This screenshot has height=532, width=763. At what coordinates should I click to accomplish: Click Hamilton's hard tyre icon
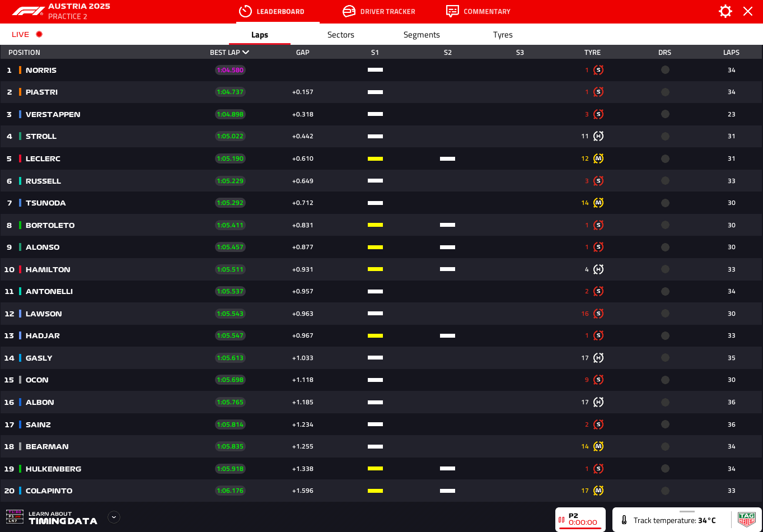(598, 269)
